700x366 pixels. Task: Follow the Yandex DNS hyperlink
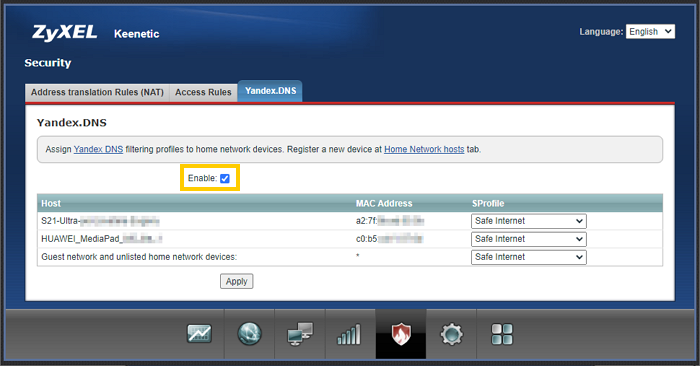coord(98,150)
